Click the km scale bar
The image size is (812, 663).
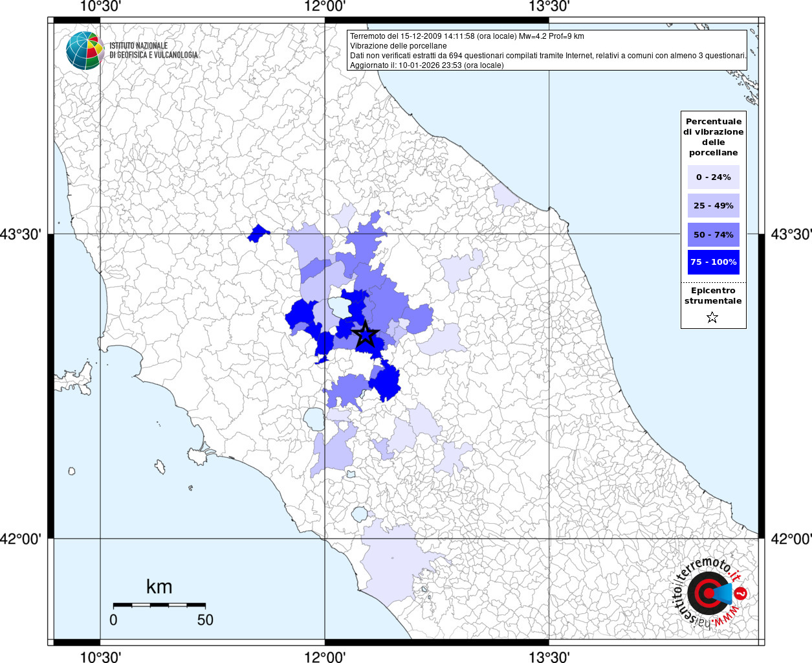click(159, 605)
